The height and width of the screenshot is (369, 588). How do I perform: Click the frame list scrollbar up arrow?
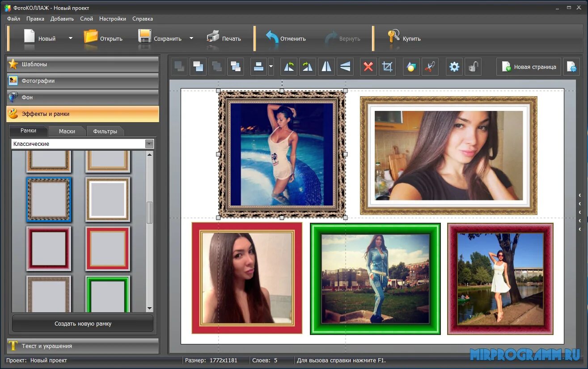150,154
